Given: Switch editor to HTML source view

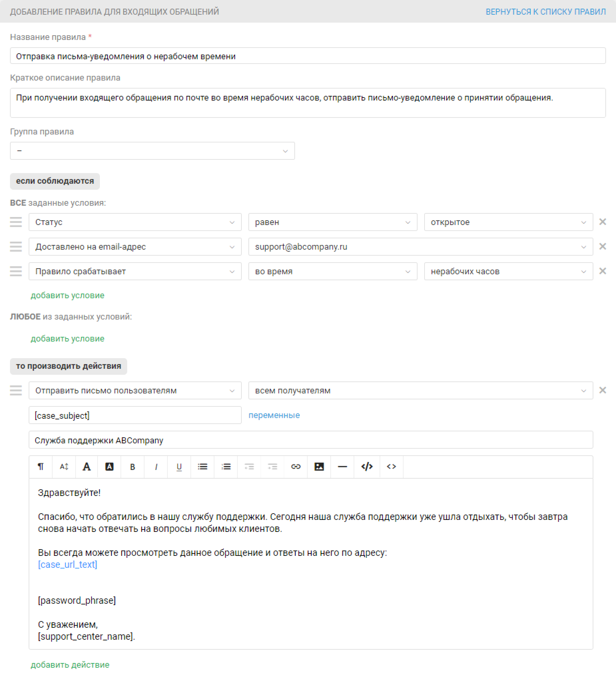Looking at the screenshot, I should pyautogui.click(x=367, y=467).
